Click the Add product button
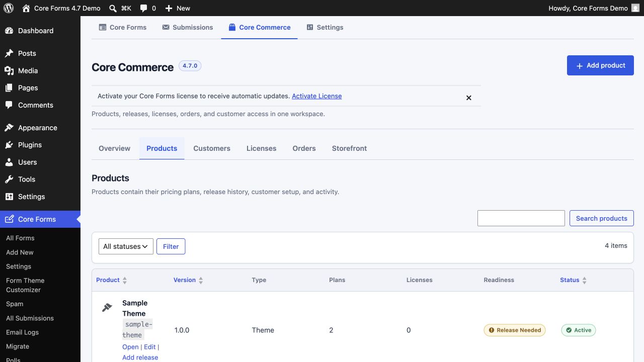 600,65
